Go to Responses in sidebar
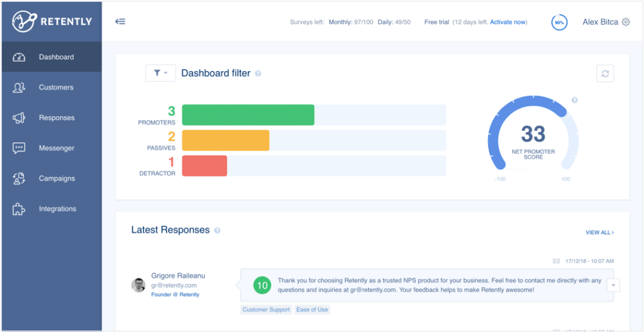Viewport: 644px width, 332px height. click(52, 118)
